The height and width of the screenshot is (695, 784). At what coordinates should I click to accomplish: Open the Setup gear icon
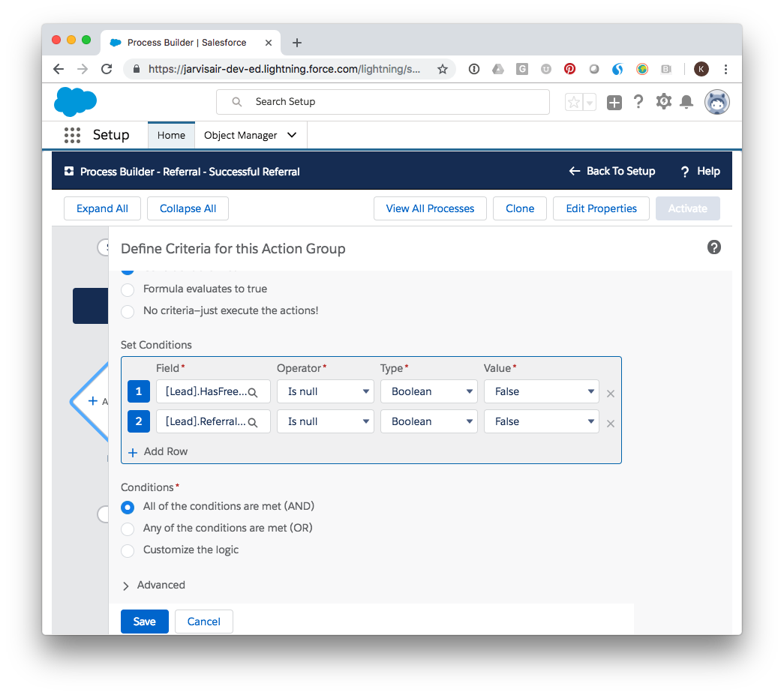[663, 102]
